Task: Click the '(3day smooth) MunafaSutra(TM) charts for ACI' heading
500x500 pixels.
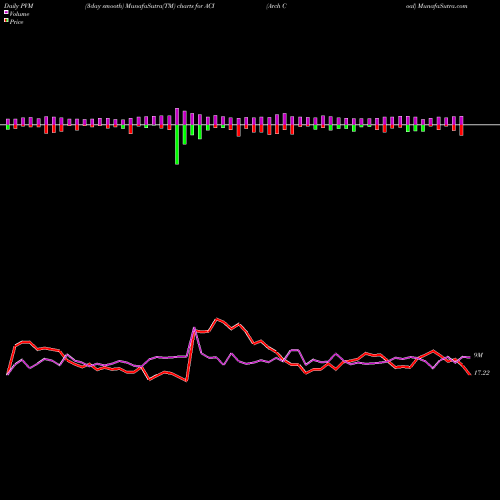Action: (x=150, y=6)
